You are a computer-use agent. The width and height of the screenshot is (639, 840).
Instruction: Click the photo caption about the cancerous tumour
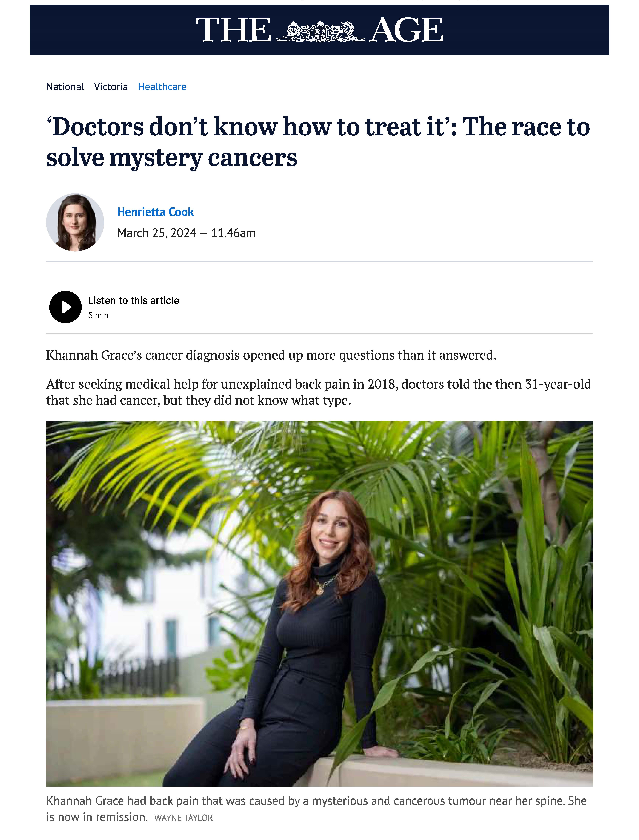click(316, 808)
